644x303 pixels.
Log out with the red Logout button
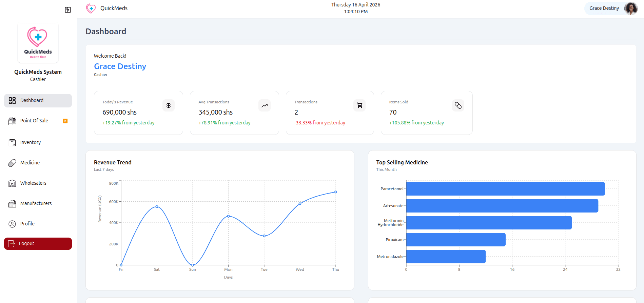point(38,244)
